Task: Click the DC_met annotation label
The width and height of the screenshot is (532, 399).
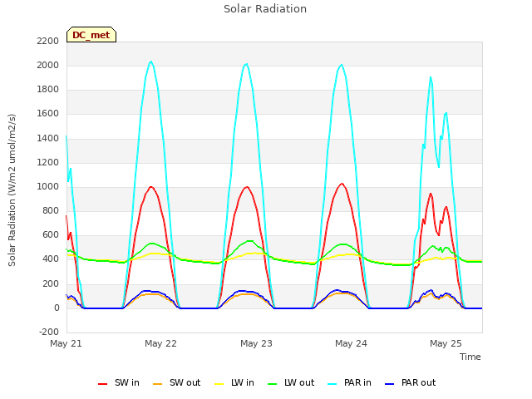Action: pos(91,35)
